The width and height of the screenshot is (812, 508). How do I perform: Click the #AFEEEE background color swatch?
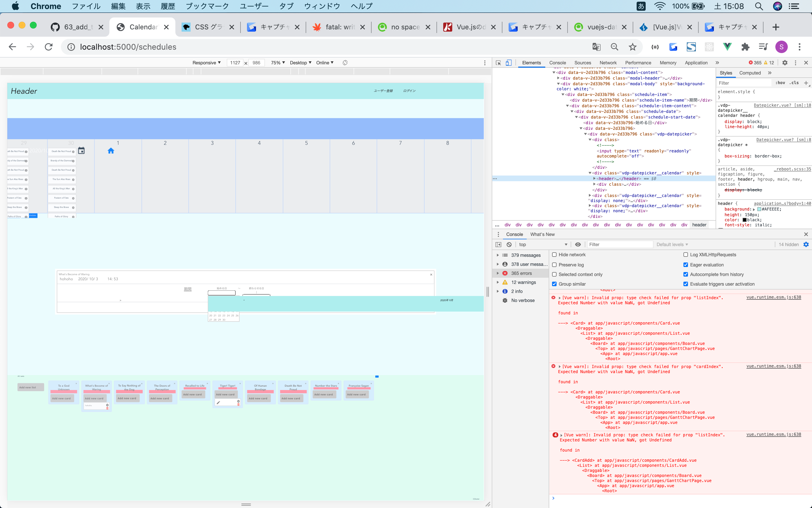coord(759,209)
